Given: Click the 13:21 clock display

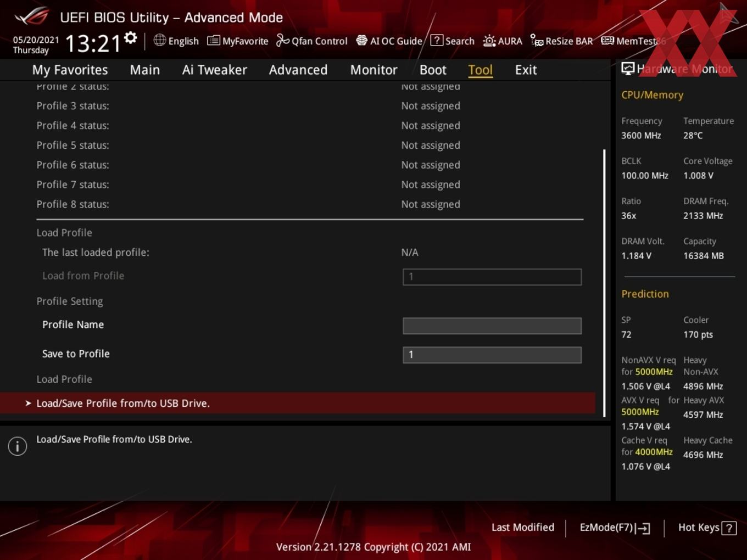Looking at the screenshot, I should point(93,43).
